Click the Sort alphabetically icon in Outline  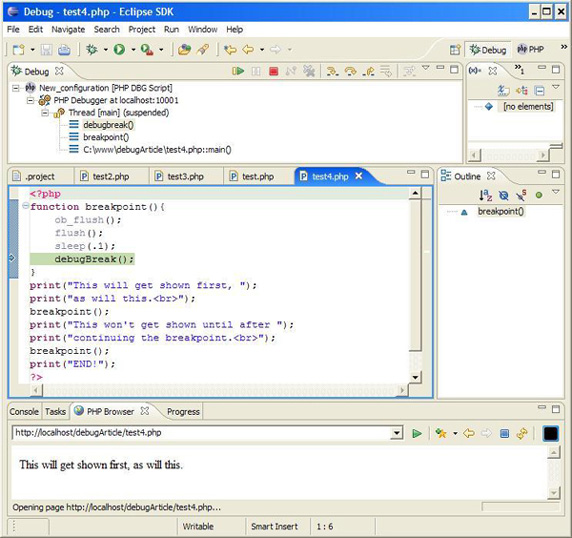click(486, 195)
